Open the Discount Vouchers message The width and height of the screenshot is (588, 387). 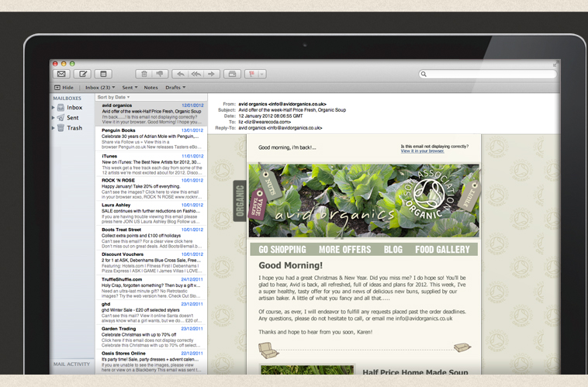(151, 262)
